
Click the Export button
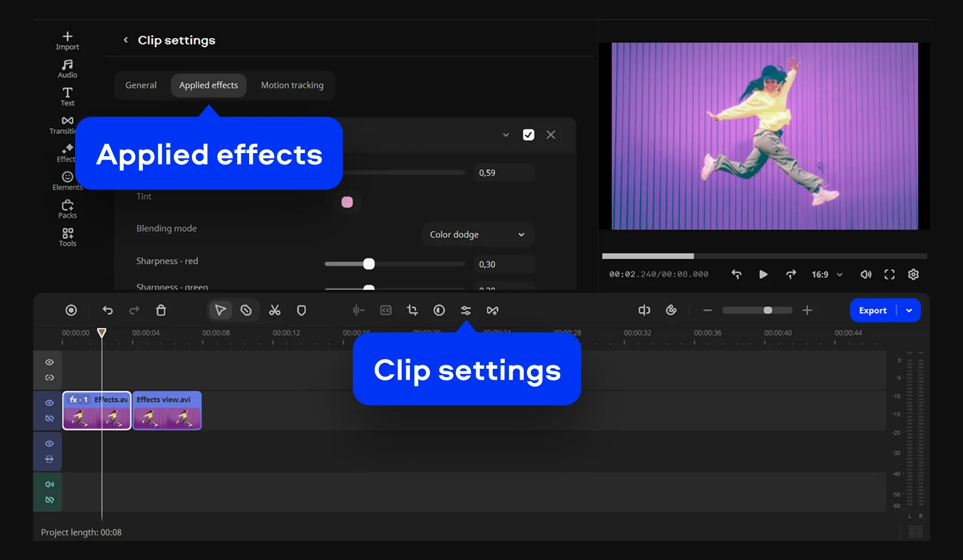click(x=872, y=310)
